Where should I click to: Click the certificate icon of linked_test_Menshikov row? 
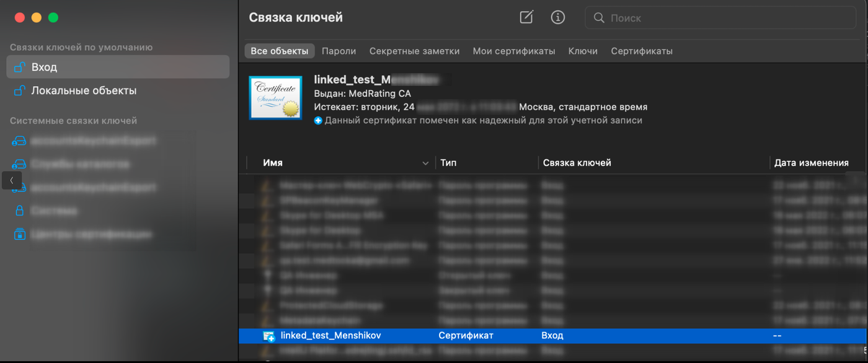click(x=269, y=336)
